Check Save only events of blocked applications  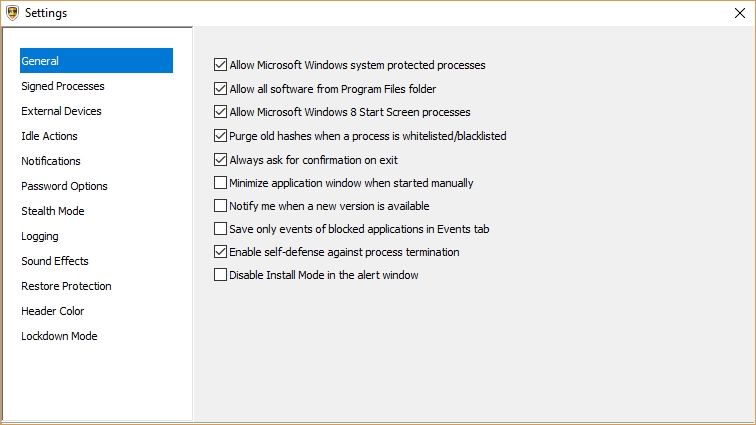click(x=221, y=229)
